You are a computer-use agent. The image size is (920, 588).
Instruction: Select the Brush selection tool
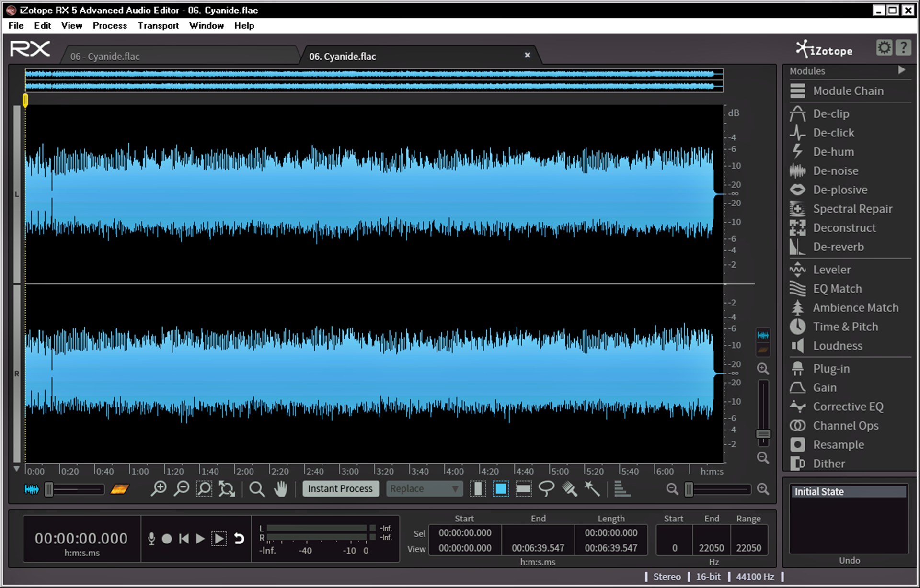pyautogui.click(x=569, y=489)
